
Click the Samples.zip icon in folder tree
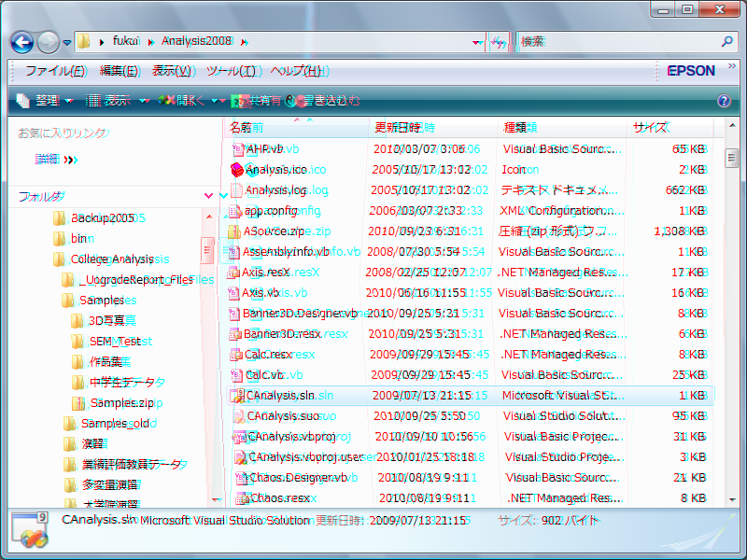tap(80, 403)
